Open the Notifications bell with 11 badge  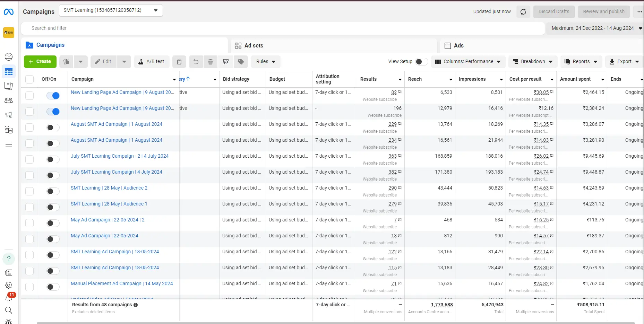coord(9,297)
